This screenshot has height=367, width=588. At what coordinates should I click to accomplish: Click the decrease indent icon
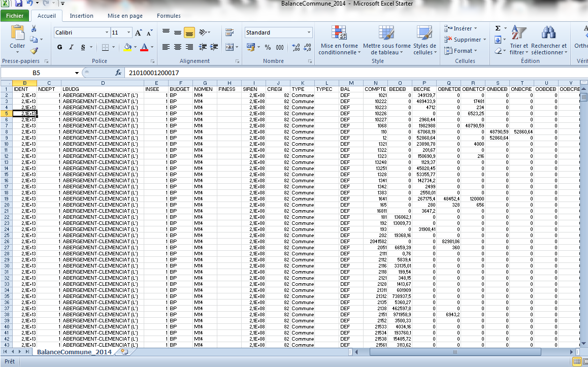click(x=203, y=47)
